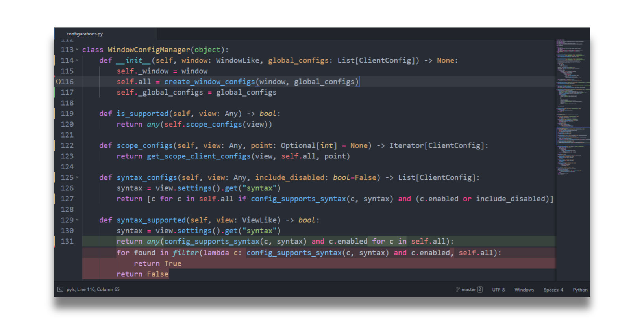Image resolution: width=644 pixels, height=324 pixels.
Task: Open the Spaces: 4 indentation menu
Action: (553, 290)
